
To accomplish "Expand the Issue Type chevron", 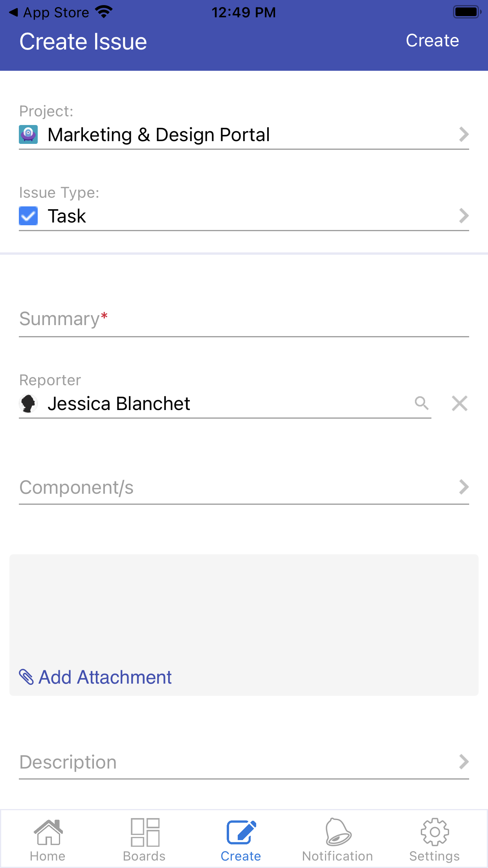I will 464,216.
